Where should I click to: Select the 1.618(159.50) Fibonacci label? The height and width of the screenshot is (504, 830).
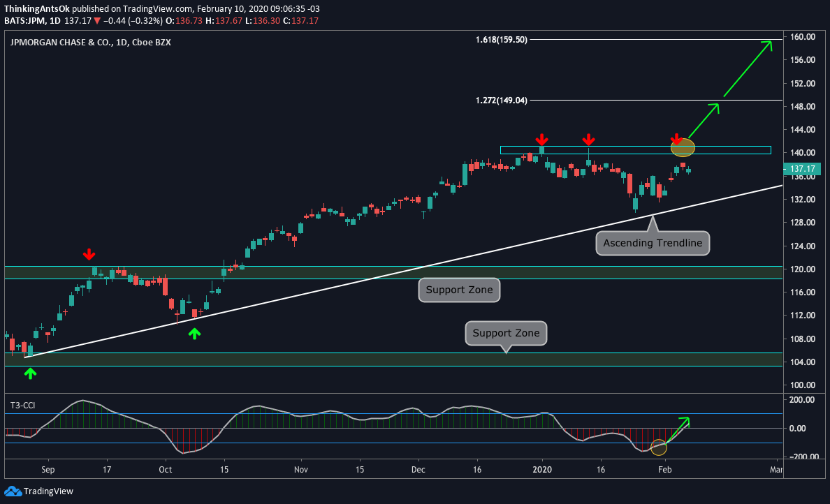pyautogui.click(x=501, y=40)
